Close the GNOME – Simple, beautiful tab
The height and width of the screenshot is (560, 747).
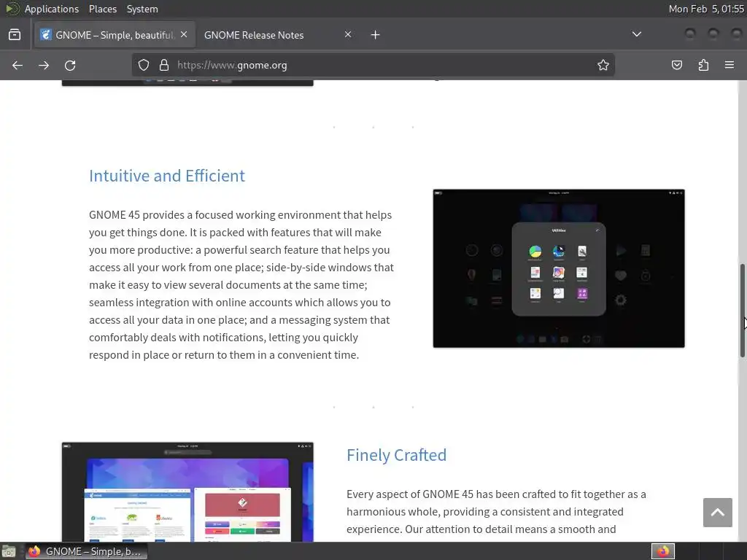coord(184,34)
